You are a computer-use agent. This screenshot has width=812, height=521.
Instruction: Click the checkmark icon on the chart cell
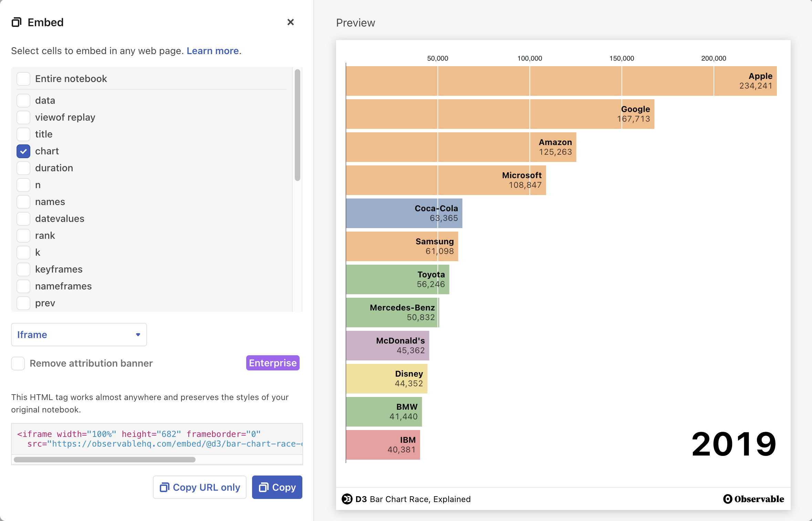tap(23, 151)
